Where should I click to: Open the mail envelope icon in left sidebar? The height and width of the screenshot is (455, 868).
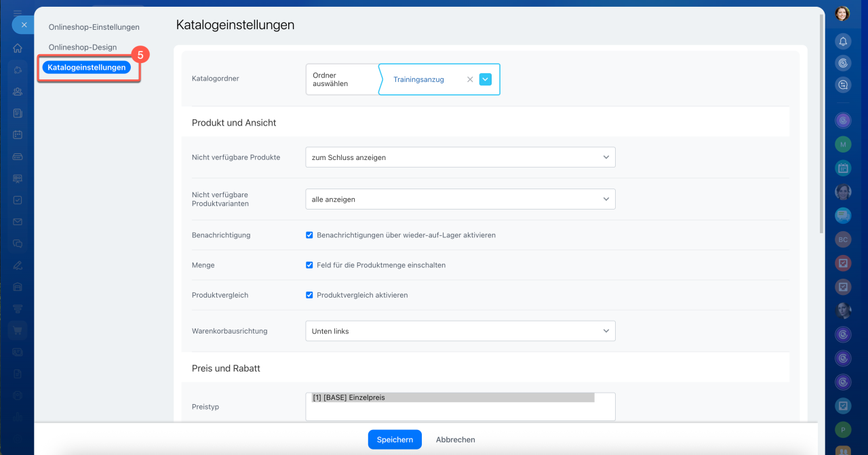(x=18, y=222)
